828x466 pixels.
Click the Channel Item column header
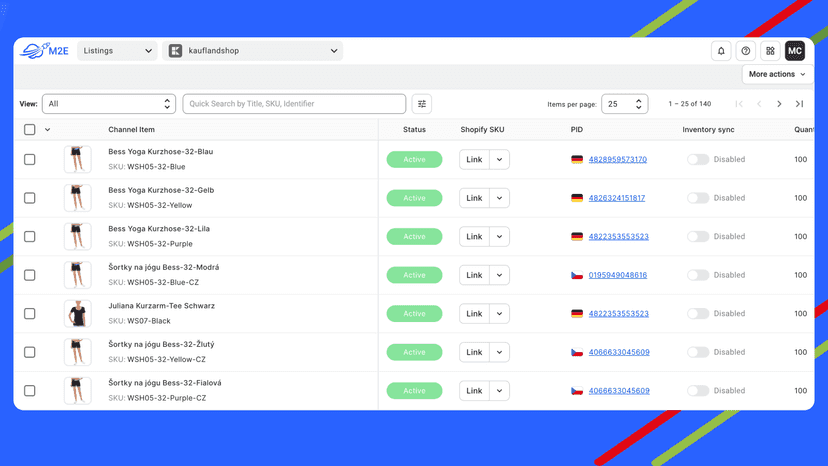(131, 129)
